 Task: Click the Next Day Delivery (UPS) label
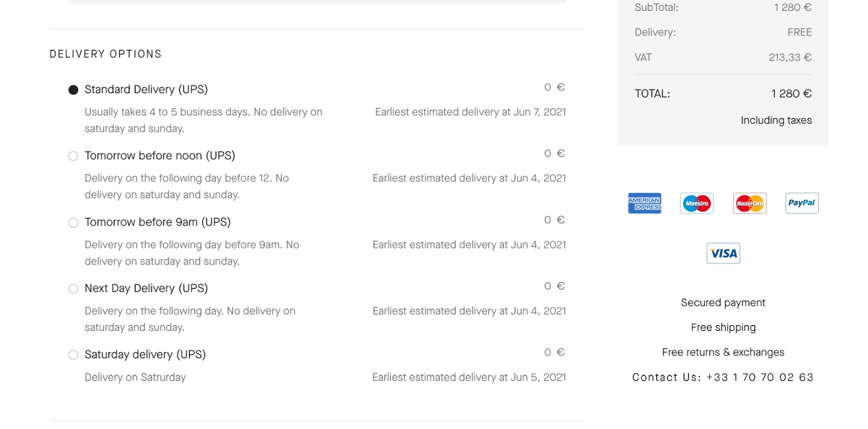(x=146, y=289)
